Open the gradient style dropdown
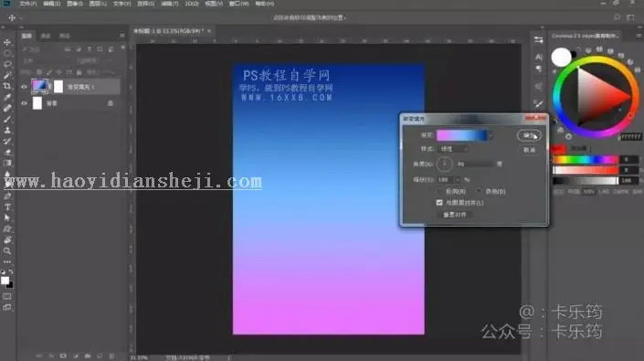This screenshot has width=644, height=361. (453, 149)
